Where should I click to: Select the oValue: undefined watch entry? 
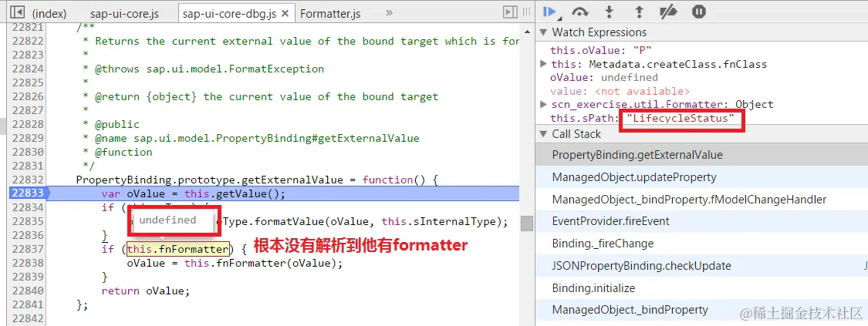click(604, 77)
